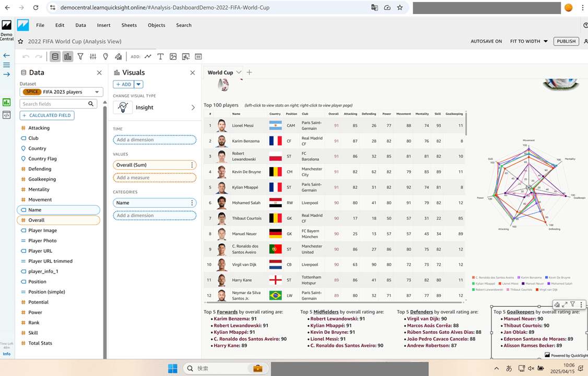Open the dropdown arrow beside ADD
The width and height of the screenshot is (588, 376).
(139, 85)
